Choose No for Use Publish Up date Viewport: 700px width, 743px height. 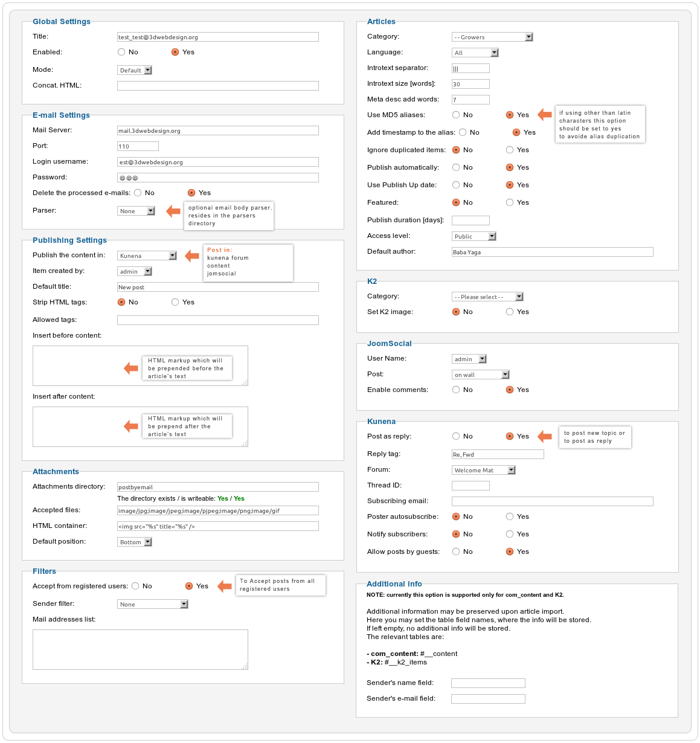(x=456, y=185)
